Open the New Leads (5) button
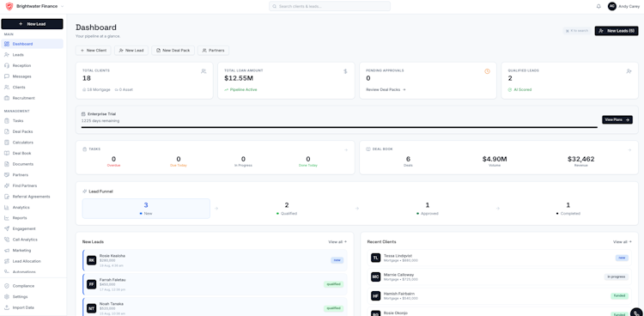644x316 pixels. click(617, 31)
